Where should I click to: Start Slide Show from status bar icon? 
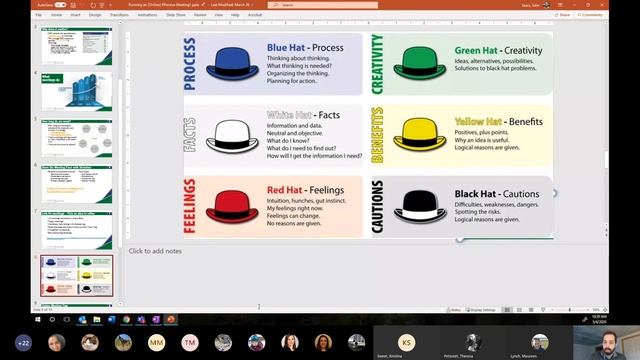(543, 310)
